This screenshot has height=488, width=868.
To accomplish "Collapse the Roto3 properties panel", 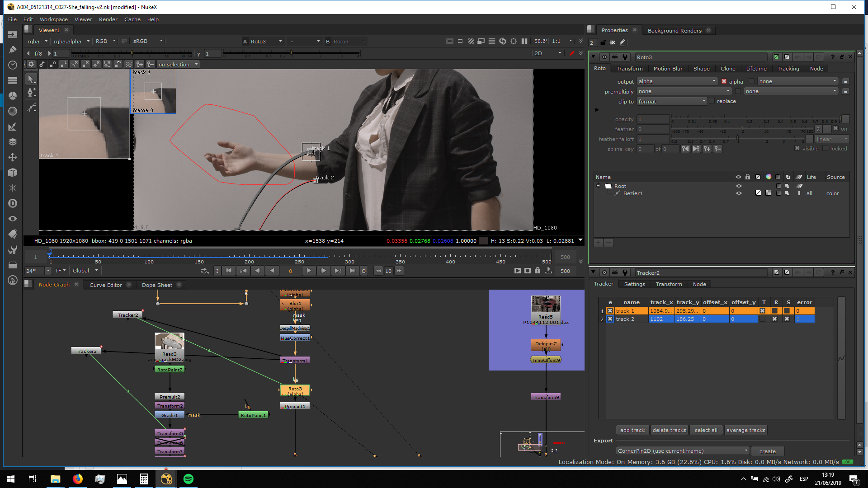I will (x=594, y=57).
